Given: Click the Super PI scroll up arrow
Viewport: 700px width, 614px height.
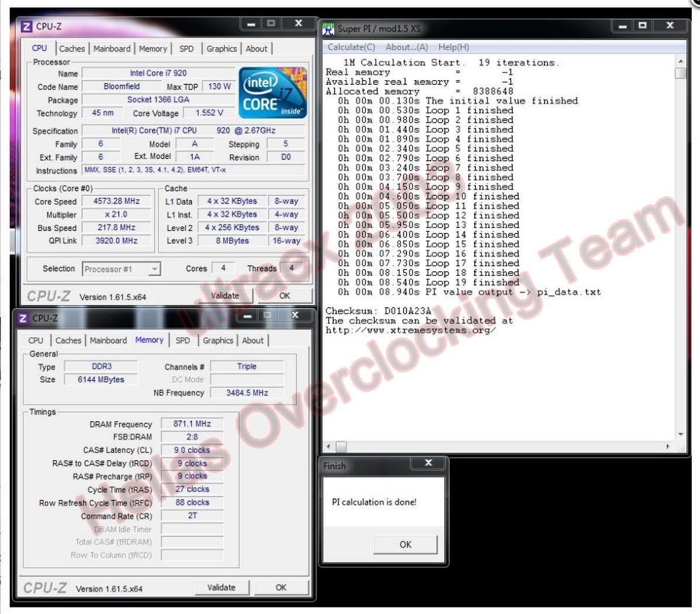Looking at the screenshot, I should coord(680,61).
